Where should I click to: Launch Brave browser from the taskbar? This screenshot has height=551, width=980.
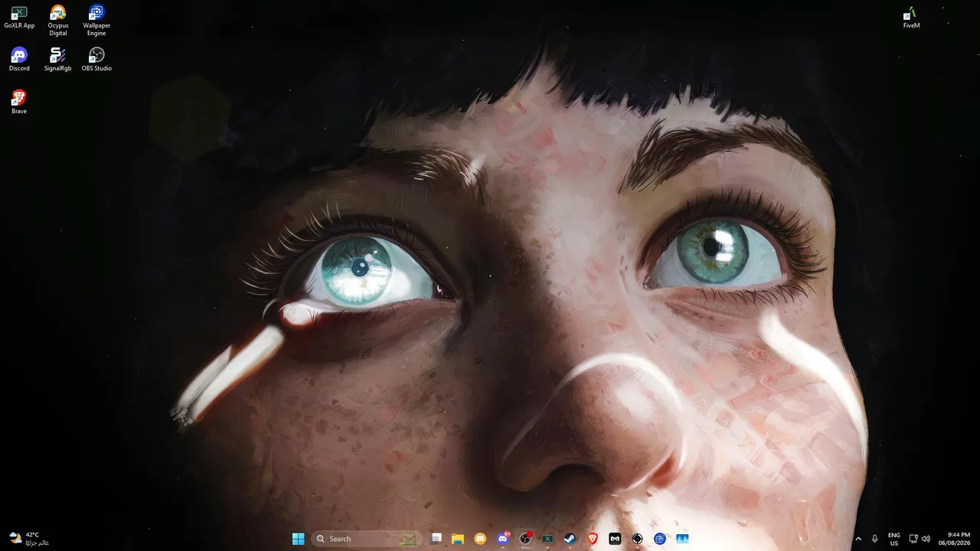coord(593,539)
